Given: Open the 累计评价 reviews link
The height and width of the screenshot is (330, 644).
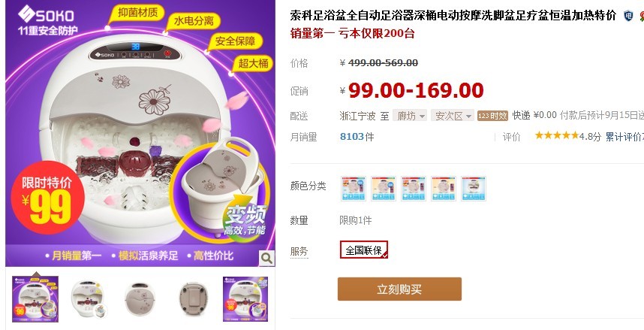Looking at the screenshot, I should click(x=624, y=137).
